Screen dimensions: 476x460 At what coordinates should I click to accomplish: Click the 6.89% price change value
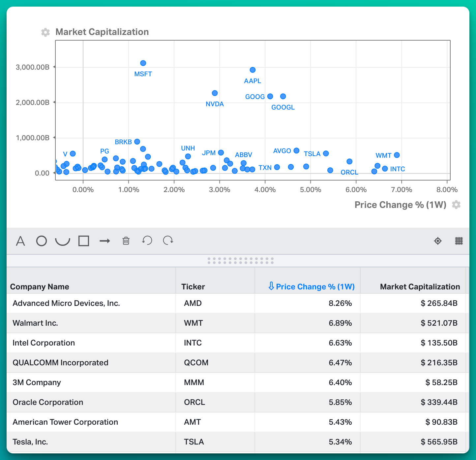coord(340,323)
